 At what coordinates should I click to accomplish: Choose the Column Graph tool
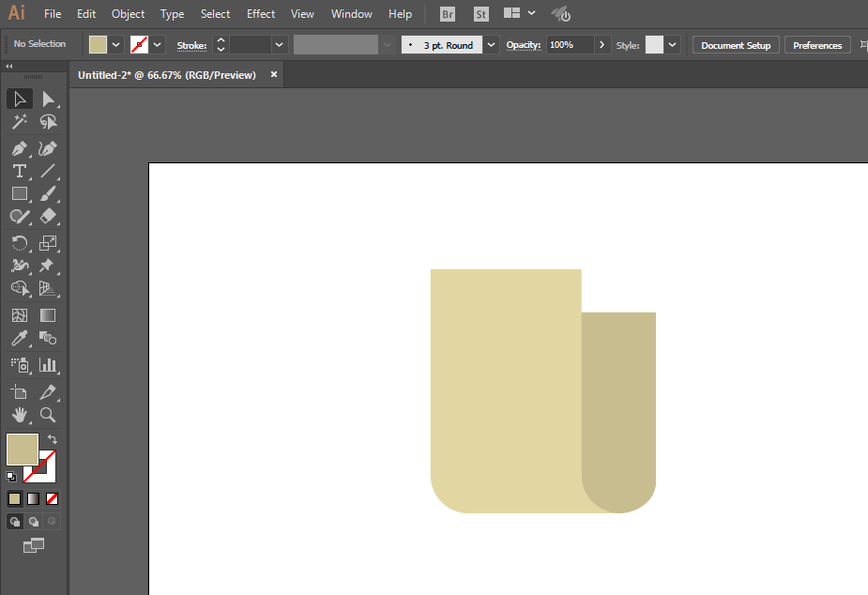[48, 365]
